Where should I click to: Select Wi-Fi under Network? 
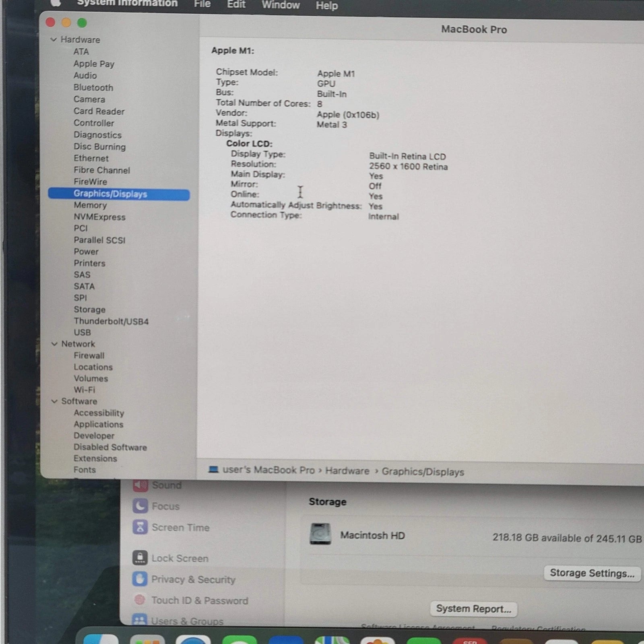point(85,390)
